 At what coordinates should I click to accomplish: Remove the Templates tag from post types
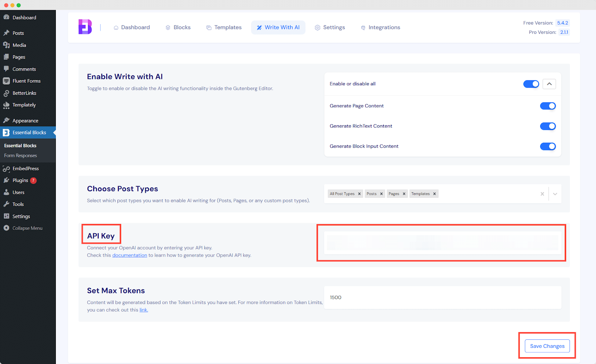pos(434,194)
